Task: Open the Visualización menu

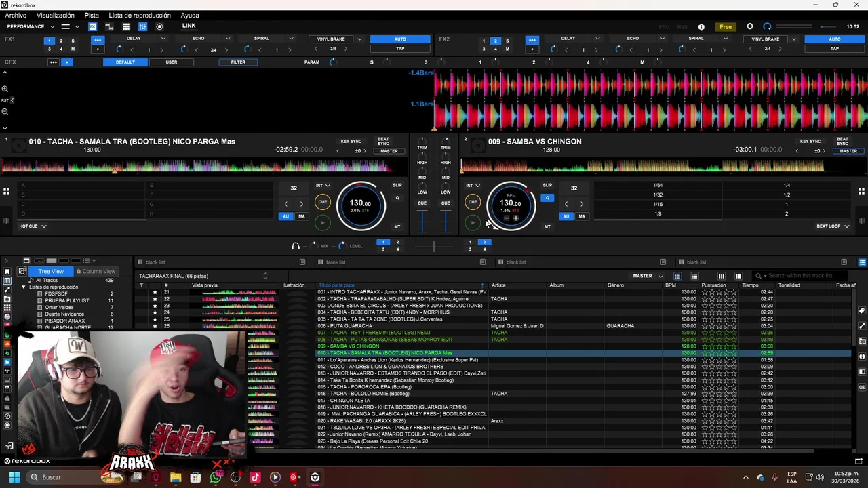Action: pyautogui.click(x=56, y=15)
